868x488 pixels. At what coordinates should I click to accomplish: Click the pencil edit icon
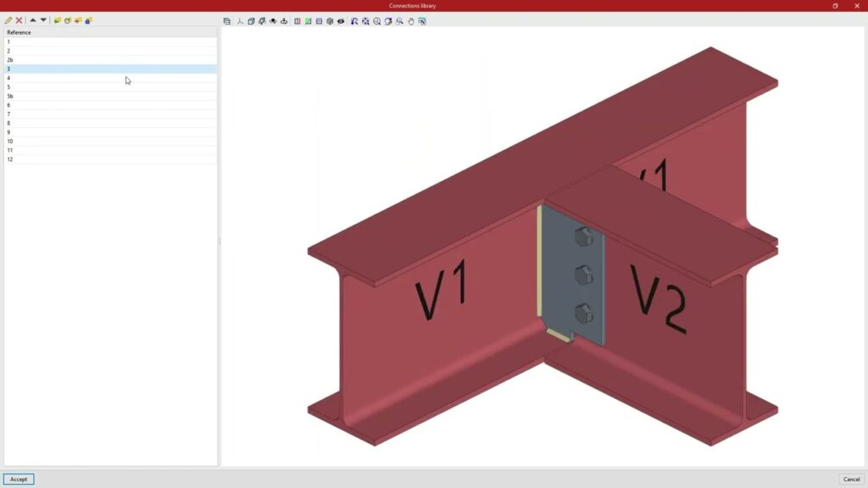8,20
